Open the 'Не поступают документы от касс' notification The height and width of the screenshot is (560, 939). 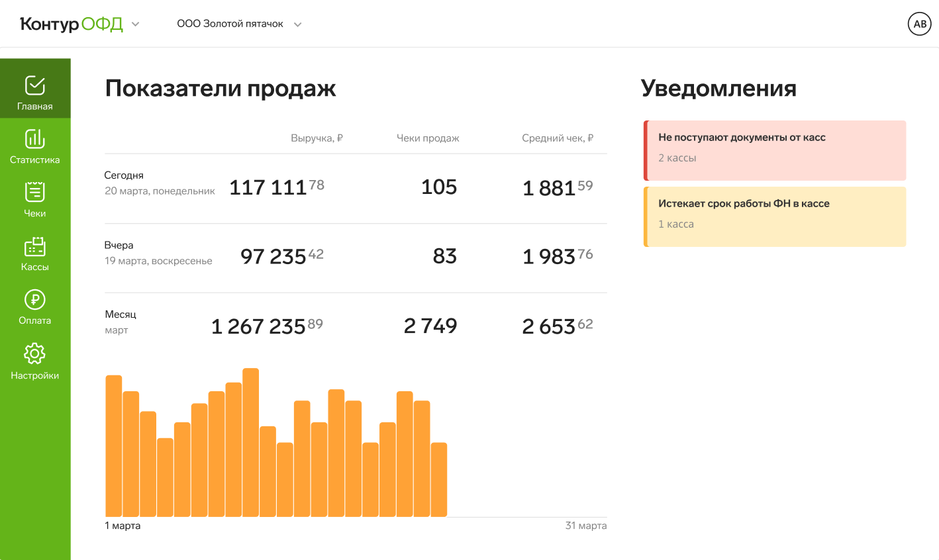click(x=775, y=150)
